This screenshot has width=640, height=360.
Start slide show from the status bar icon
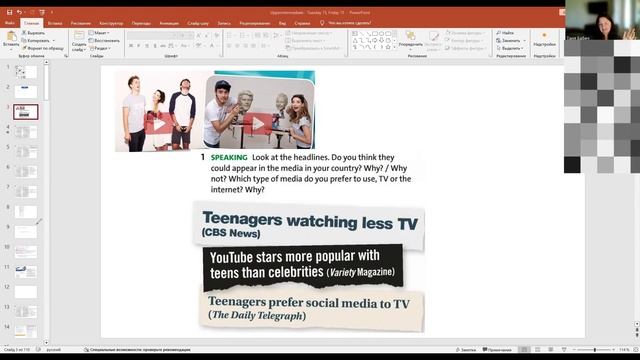pyautogui.click(x=564, y=350)
